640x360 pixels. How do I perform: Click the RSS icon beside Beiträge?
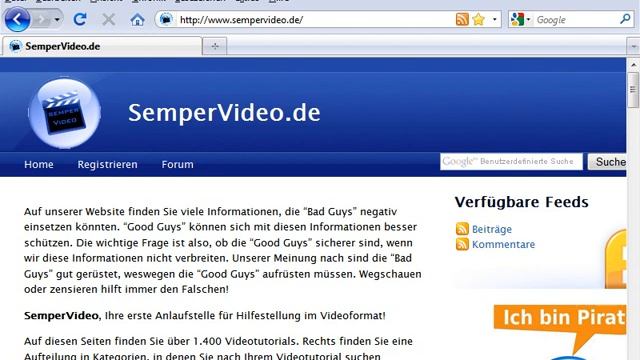click(x=462, y=229)
